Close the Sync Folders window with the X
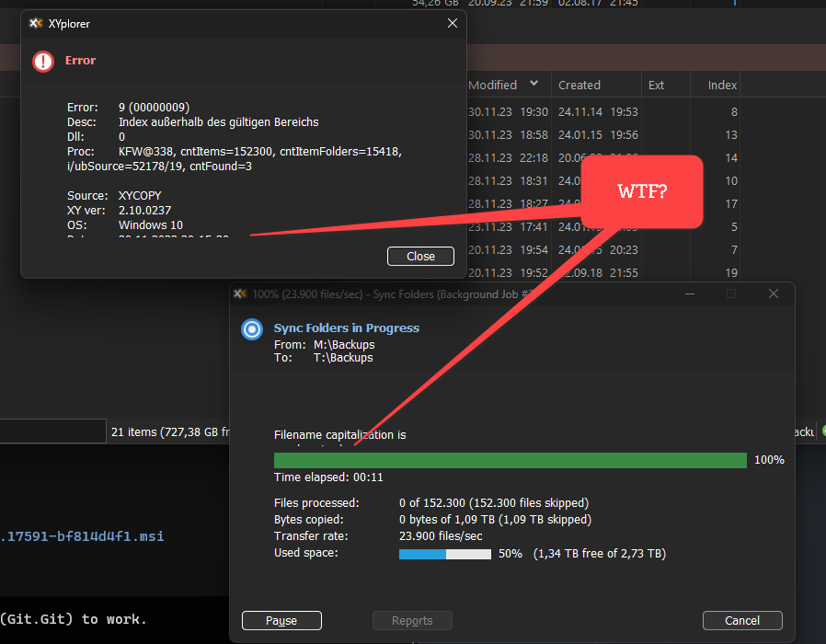The image size is (826, 644). pyautogui.click(x=774, y=293)
